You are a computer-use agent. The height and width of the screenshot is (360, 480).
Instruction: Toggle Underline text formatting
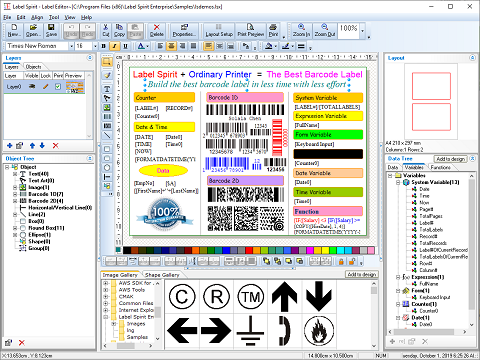pos(125,46)
